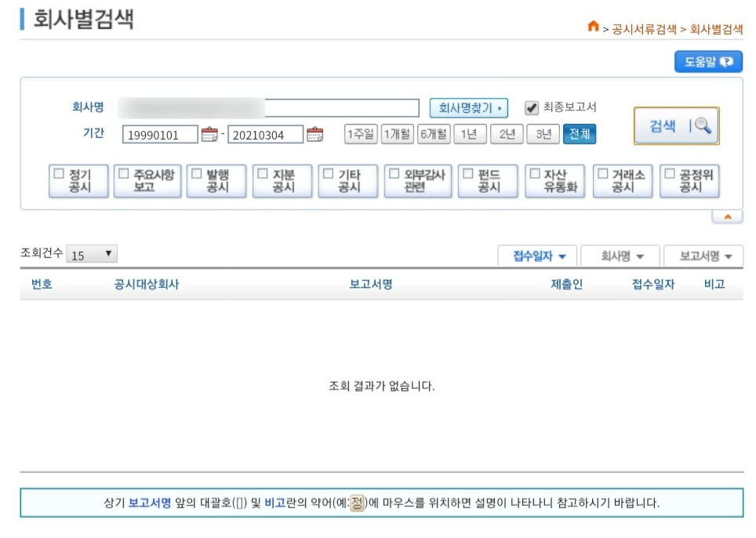Viewport: 756px width, 538px height.
Task: Toggle the 최종보고서 checkbox
Action: [x=532, y=107]
